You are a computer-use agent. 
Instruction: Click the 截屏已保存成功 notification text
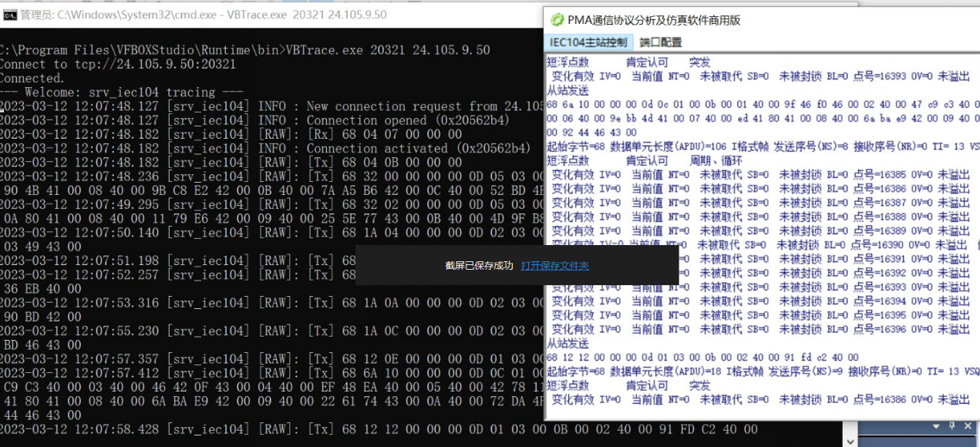(x=479, y=266)
